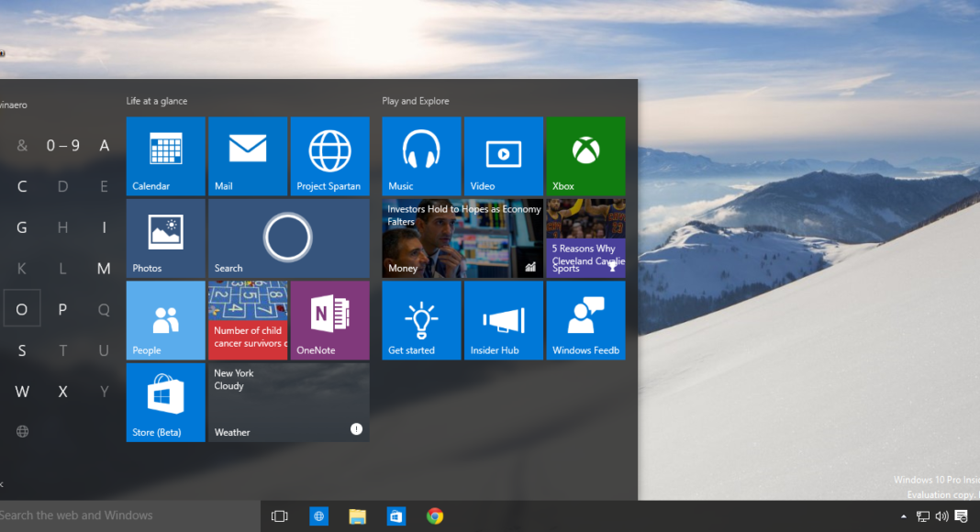
Task: Open Google Chrome from the taskbar
Action: [435, 516]
